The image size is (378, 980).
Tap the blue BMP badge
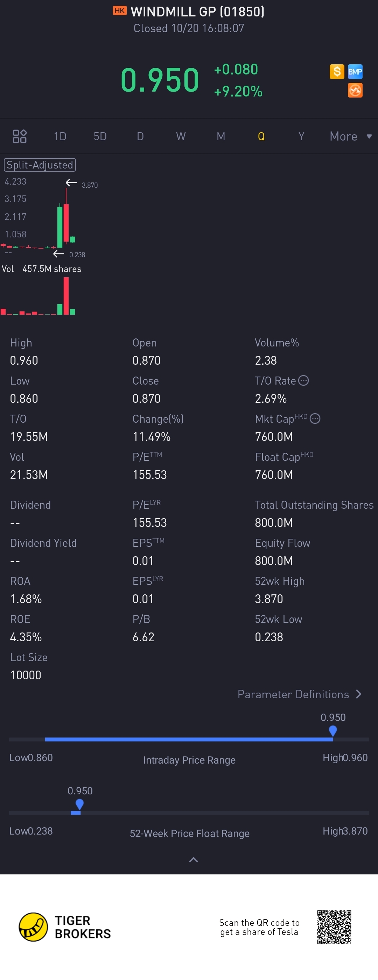coord(355,72)
